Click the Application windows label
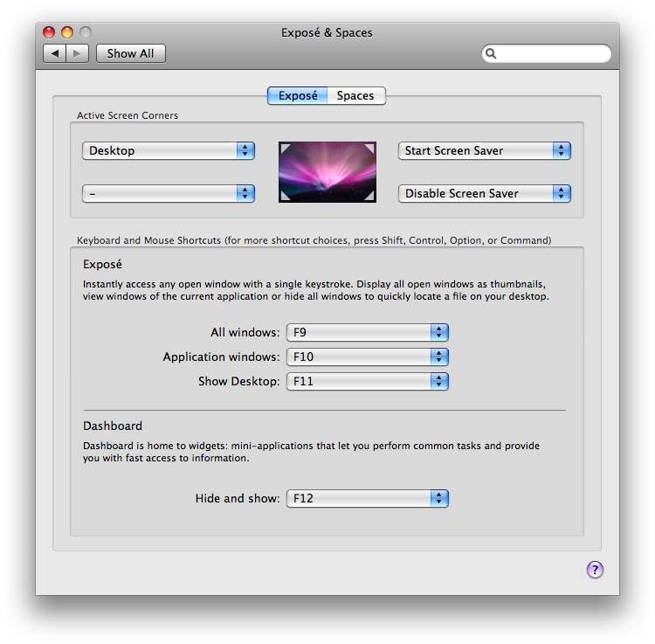This screenshot has height=644, width=655. (x=222, y=357)
